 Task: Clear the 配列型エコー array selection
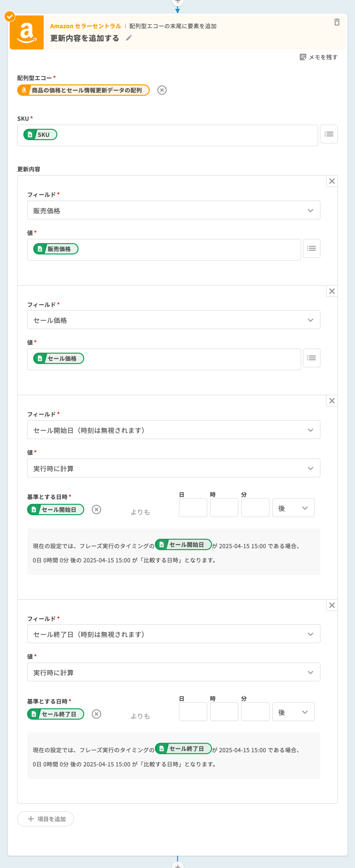coord(162,90)
